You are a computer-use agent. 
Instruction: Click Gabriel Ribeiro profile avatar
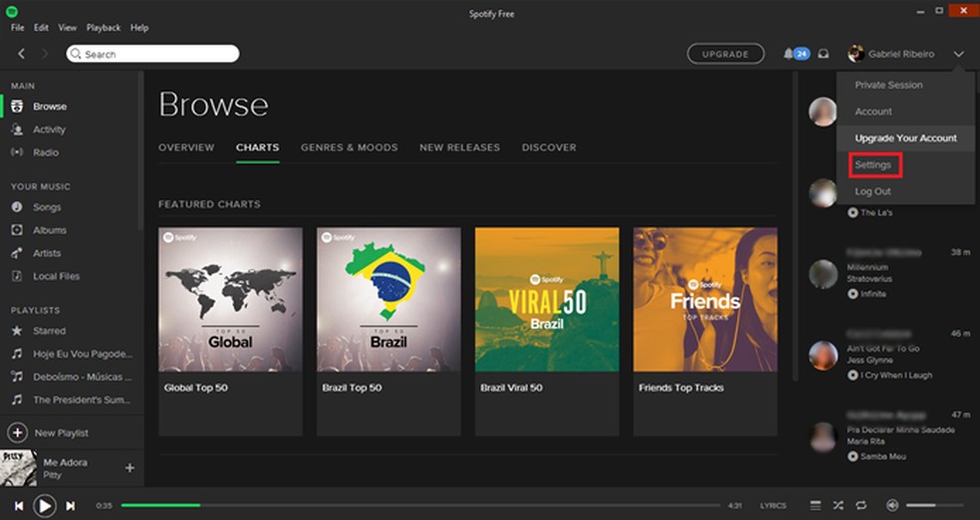pyautogui.click(x=856, y=54)
